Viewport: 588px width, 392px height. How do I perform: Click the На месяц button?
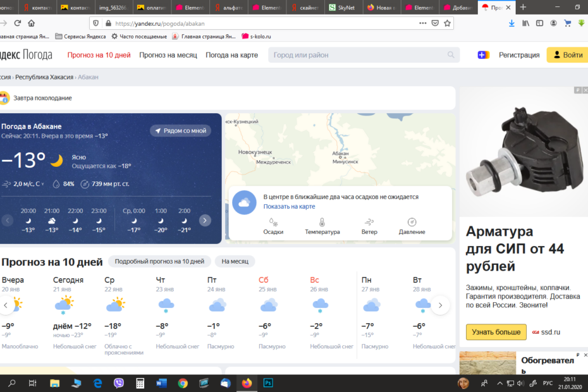235,261
